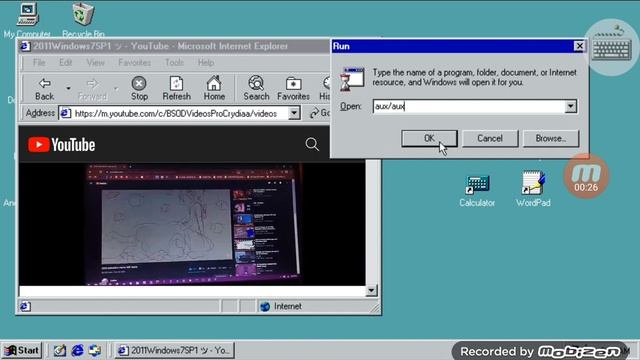The height and width of the screenshot is (360, 640).
Task: Click the Go button next to address bar
Action: 320,113
